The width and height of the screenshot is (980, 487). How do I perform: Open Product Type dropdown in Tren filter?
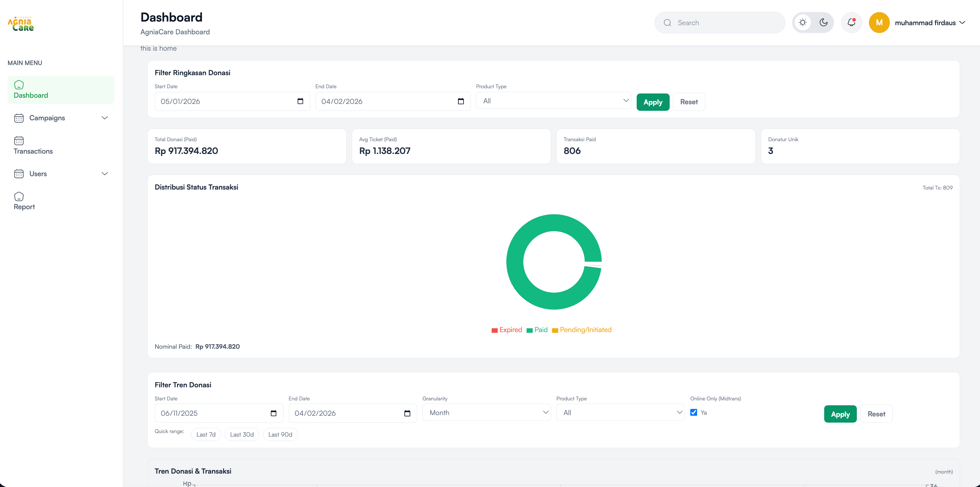[620, 413]
